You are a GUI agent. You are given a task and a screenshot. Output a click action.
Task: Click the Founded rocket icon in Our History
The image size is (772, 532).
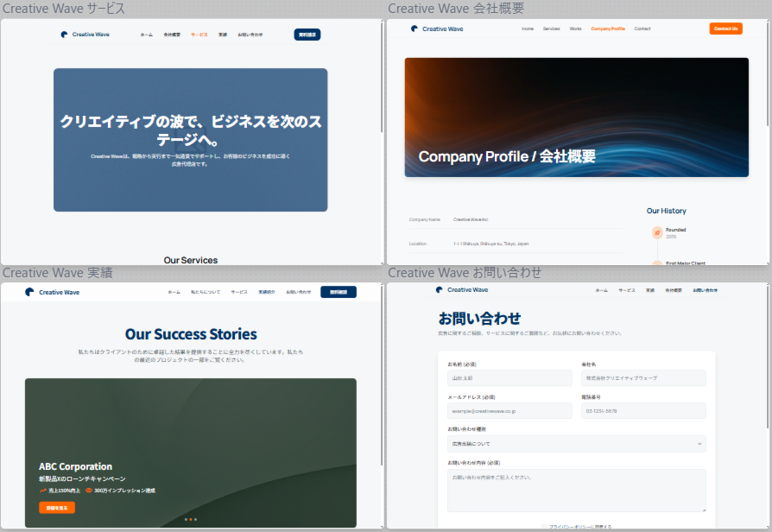point(656,232)
